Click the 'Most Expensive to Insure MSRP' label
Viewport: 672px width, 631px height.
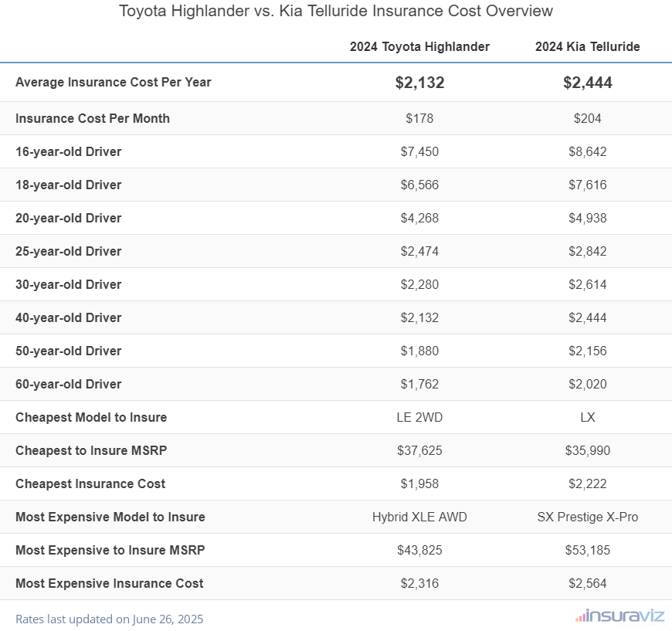(x=110, y=550)
